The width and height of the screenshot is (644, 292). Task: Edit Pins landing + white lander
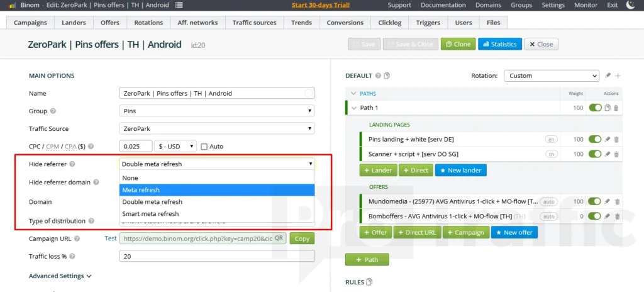pyautogui.click(x=608, y=140)
